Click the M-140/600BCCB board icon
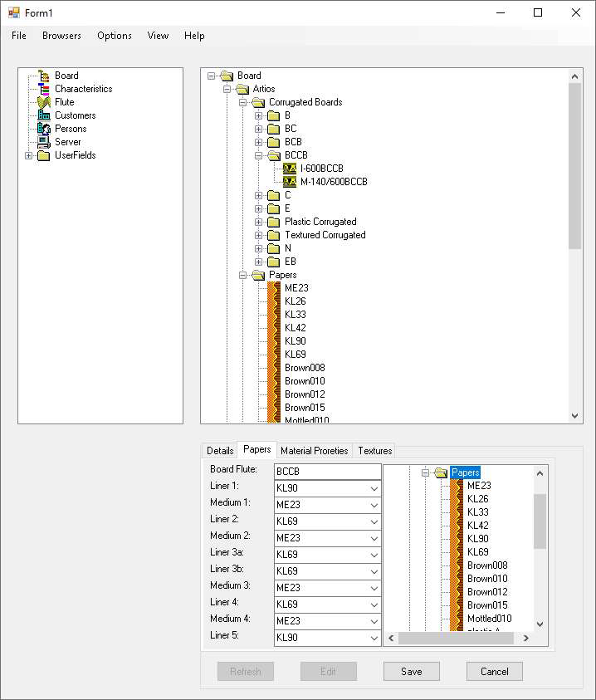 click(290, 182)
